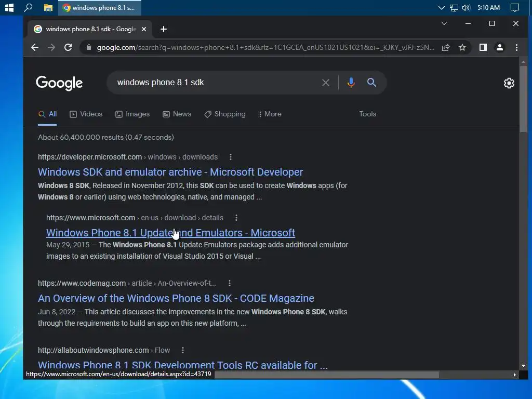Clear the search query with X
The height and width of the screenshot is (399, 532).
click(326, 83)
